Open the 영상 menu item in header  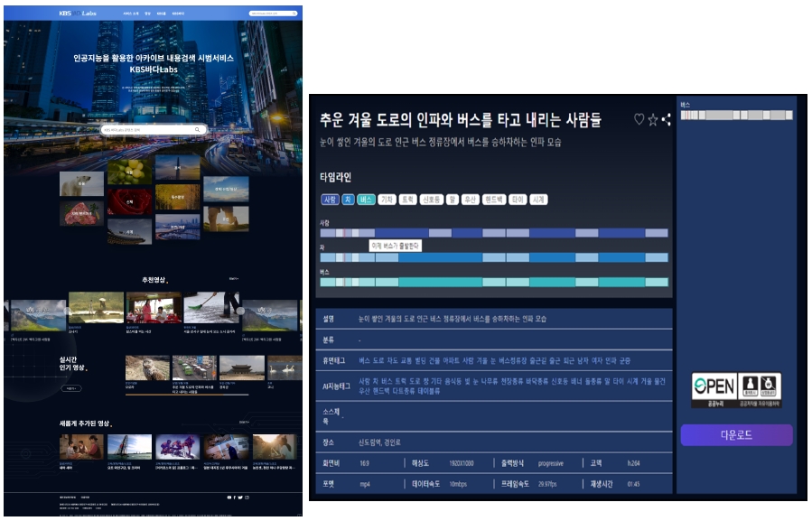148,14
